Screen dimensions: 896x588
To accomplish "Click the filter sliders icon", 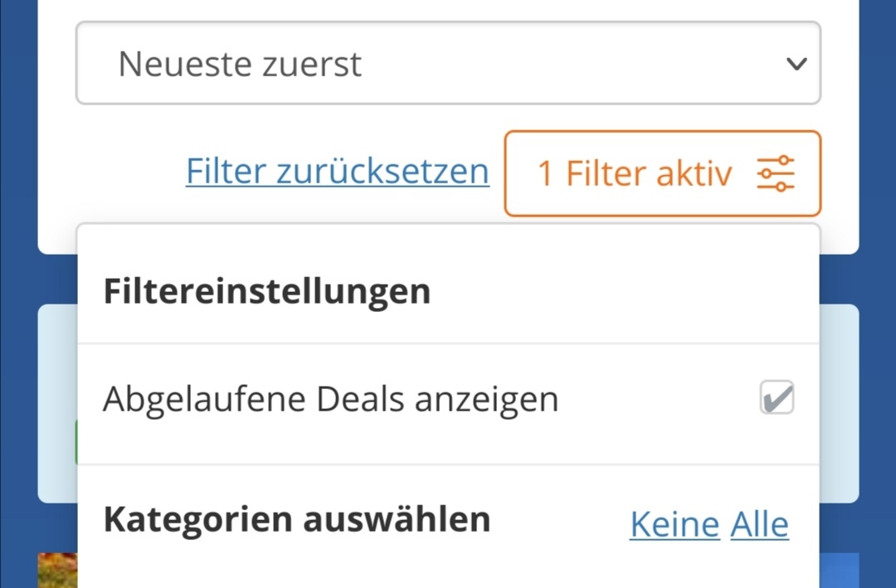I will (776, 173).
